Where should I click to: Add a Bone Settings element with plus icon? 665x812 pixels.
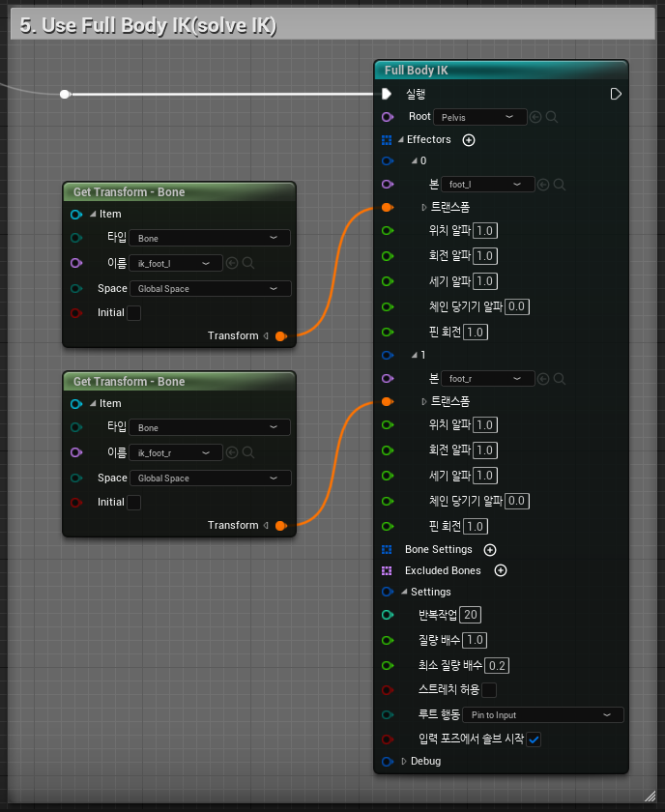tap(490, 549)
